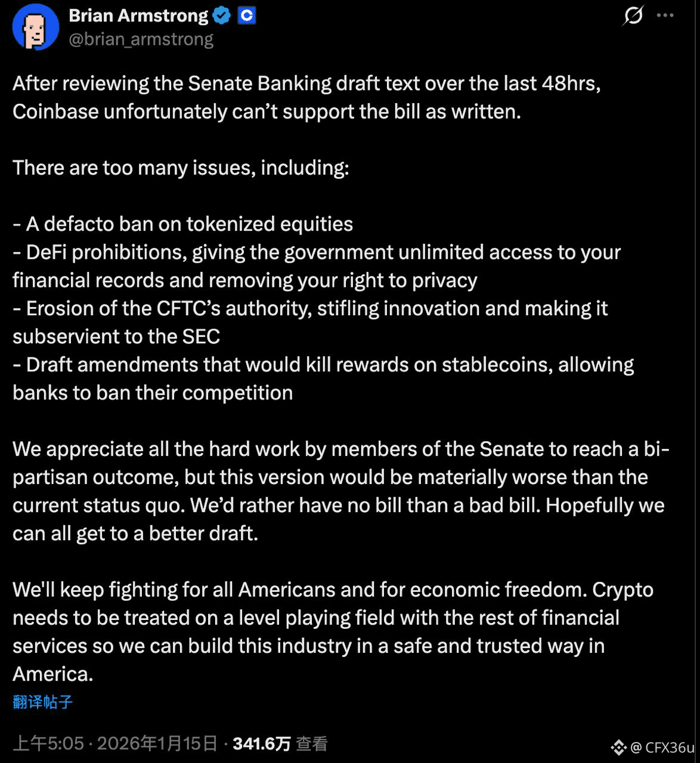Viewport: 700px width, 763px height.
Task: Click the bullet about rewards on stablecoins
Action: 323,378
